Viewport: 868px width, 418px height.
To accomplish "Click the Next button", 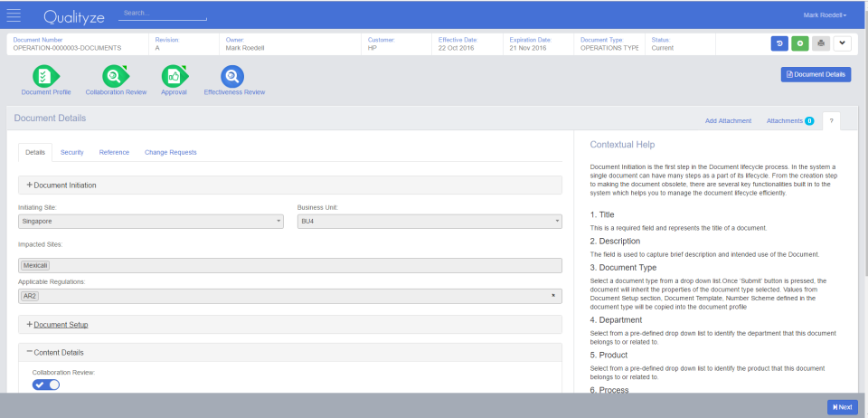I will pyautogui.click(x=843, y=407).
